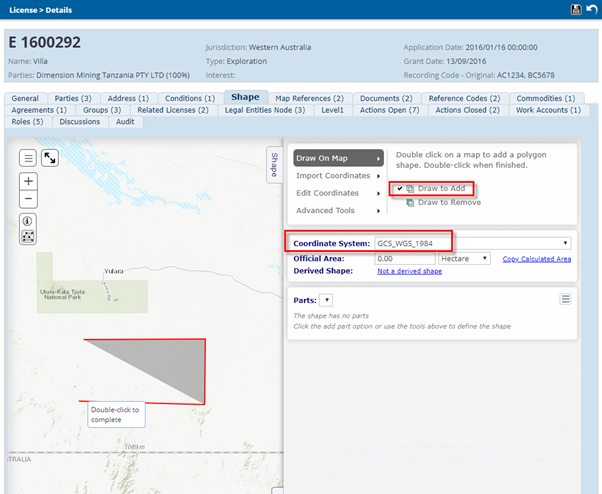The width and height of the screenshot is (602, 494).
Task: Select the Draw to Add option
Action: (x=441, y=188)
